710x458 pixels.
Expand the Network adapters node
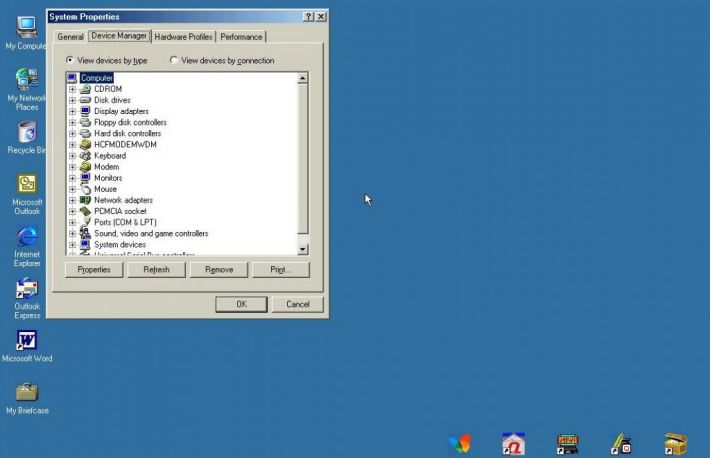tap(73, 200)
